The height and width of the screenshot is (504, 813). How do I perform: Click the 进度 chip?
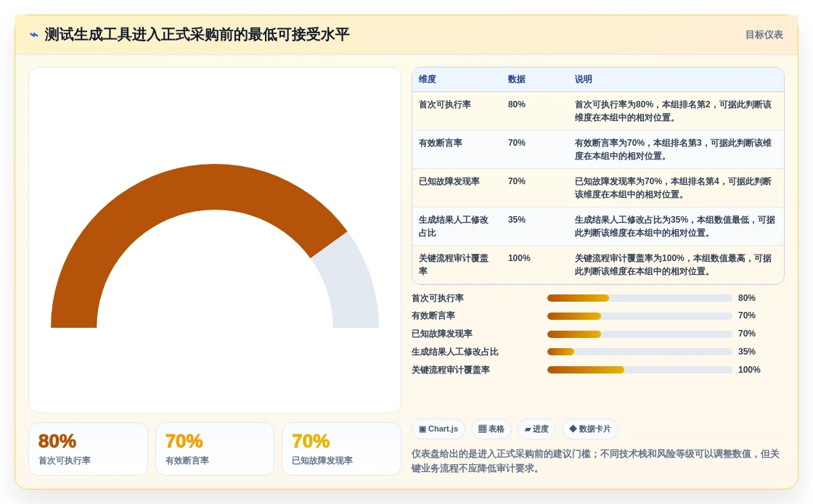(x=536, y=429)
